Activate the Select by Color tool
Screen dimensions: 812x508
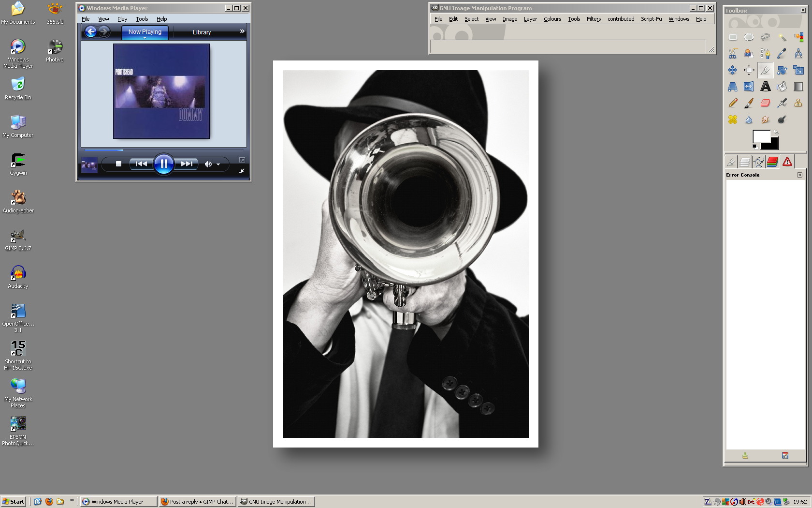[798, 37]
